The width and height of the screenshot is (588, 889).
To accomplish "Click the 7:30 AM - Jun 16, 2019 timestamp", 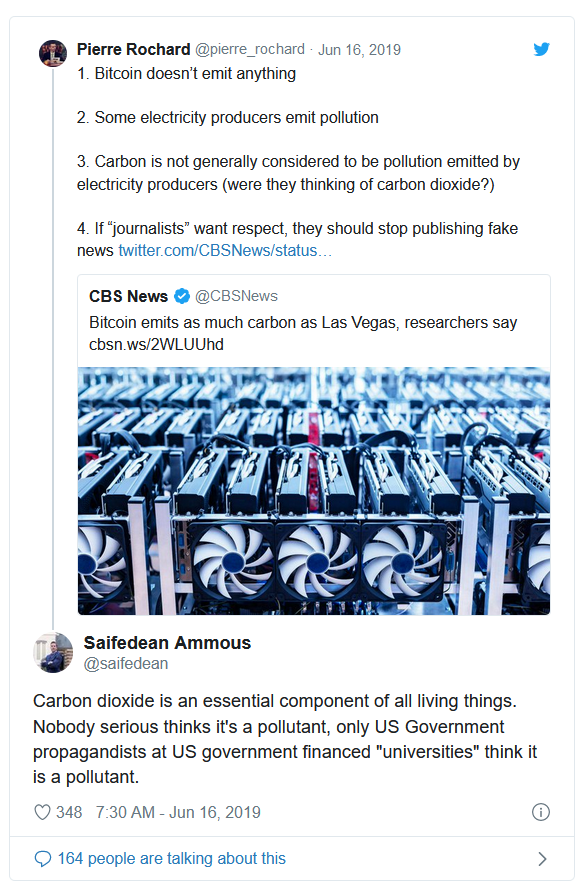I will 178,812.
